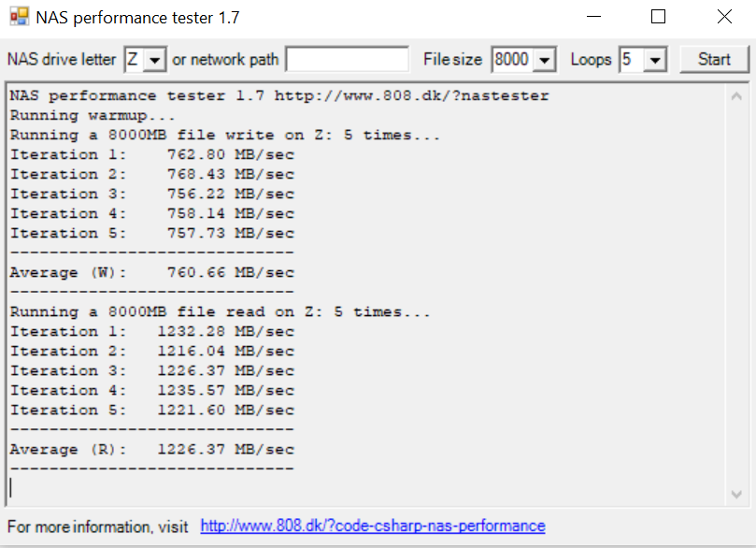
Task: Open the 808.dk code-csharp-nas-performance link
Action: pyautogui.click(x=373, y=526)
